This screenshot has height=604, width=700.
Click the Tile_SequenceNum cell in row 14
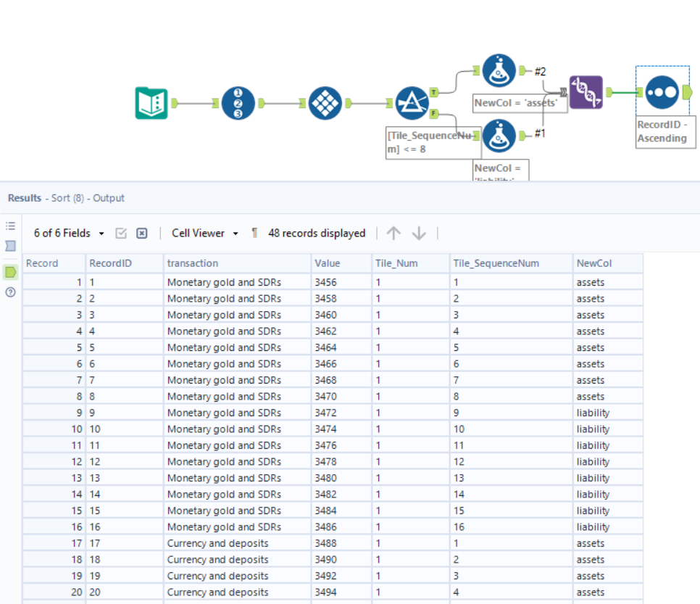tap(512, 494)
